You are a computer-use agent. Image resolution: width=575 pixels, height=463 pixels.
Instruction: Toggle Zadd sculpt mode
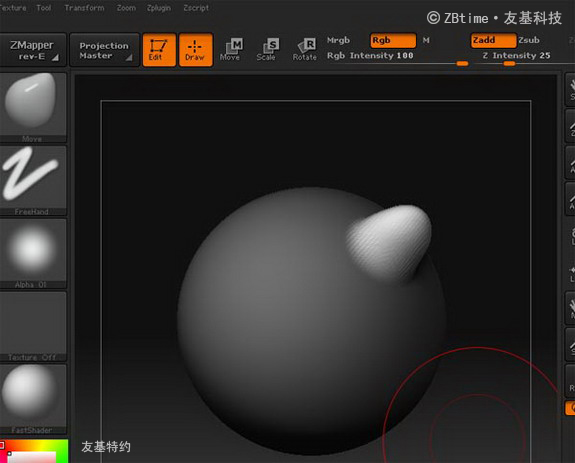point(494,40)
